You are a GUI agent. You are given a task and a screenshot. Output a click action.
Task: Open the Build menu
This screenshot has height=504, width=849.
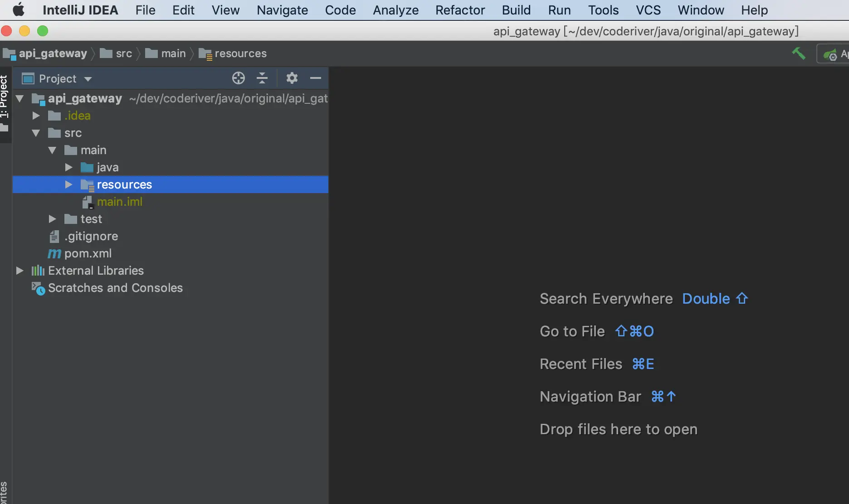point(516,10)
